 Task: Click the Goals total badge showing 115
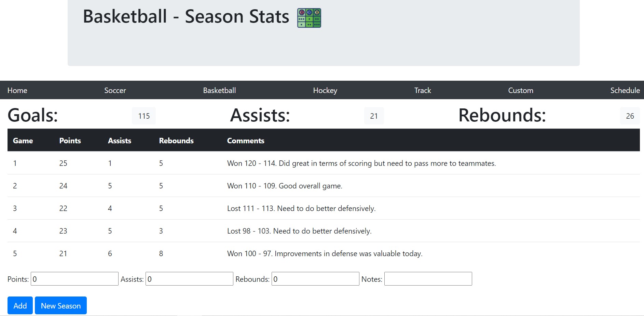tap(143, 116)
